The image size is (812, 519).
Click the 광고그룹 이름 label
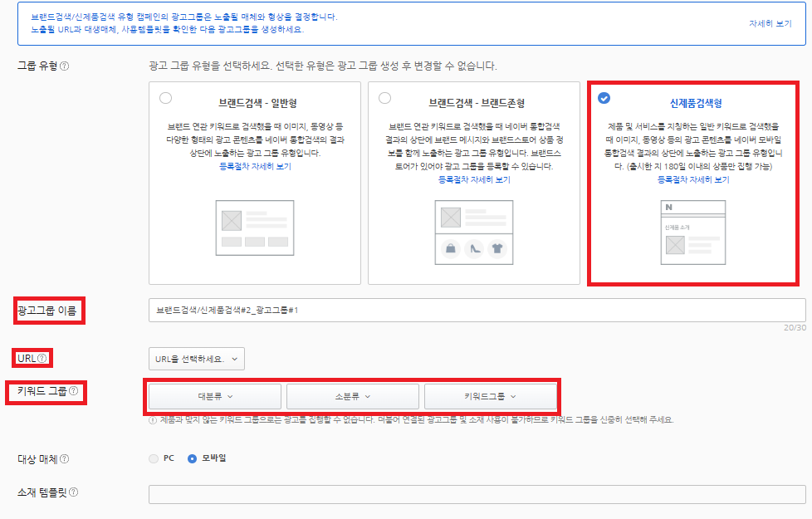[x=46, y=311]
